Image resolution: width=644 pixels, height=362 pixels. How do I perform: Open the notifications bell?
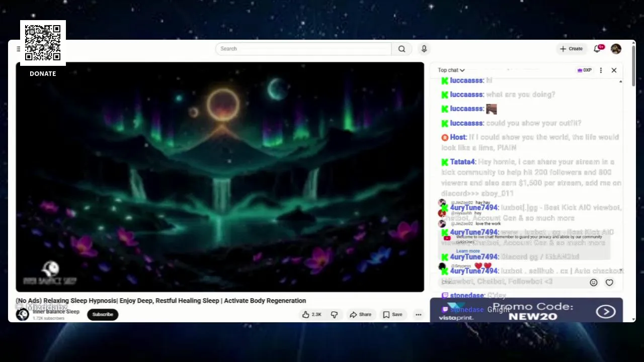click(x=598, y=49)
